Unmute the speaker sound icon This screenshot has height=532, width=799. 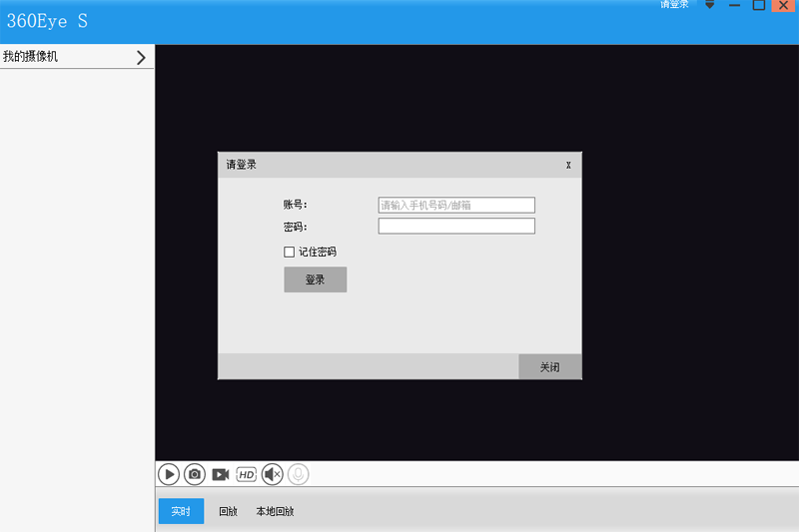click(273, 474)
